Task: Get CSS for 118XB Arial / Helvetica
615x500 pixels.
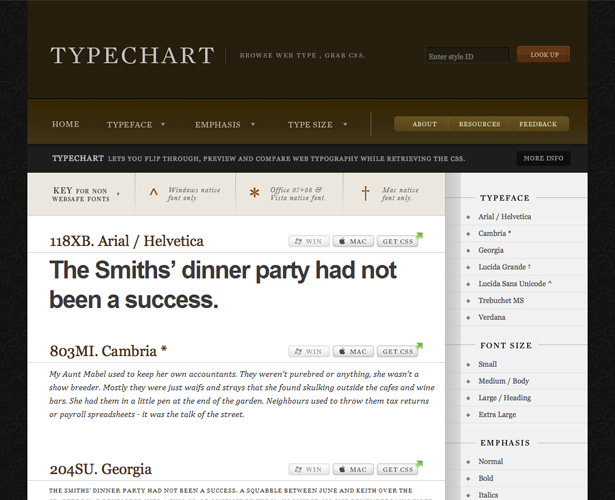Action: coord(397,241)
